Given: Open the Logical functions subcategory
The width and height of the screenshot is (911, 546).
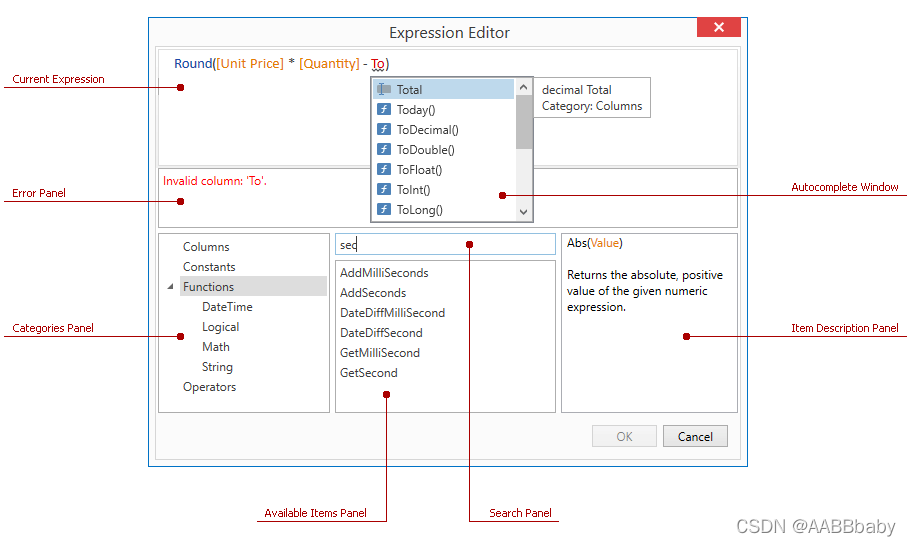Looking at the screenshot, I should pos(221,327).
